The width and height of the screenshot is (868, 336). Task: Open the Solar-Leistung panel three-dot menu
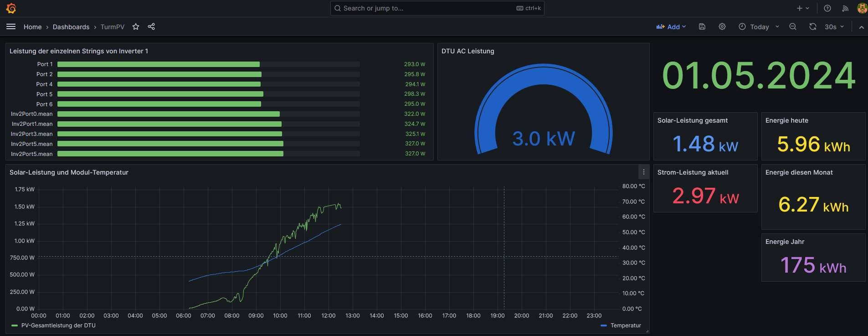tap(643, 172)
